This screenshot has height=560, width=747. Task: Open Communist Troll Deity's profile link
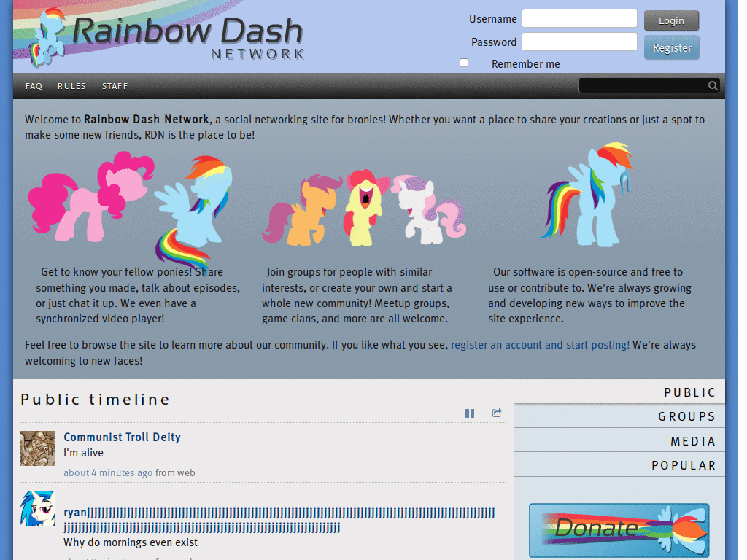(x=123, y=437)
